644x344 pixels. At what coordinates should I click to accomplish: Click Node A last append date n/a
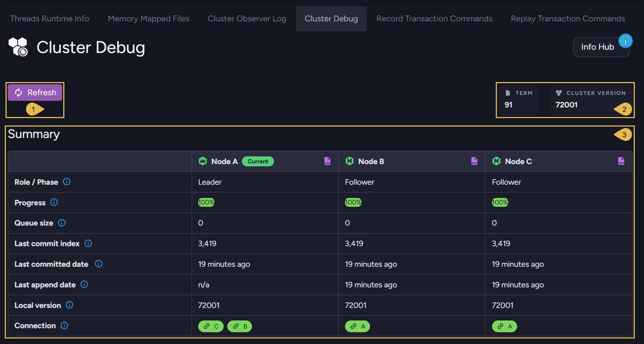204,285
